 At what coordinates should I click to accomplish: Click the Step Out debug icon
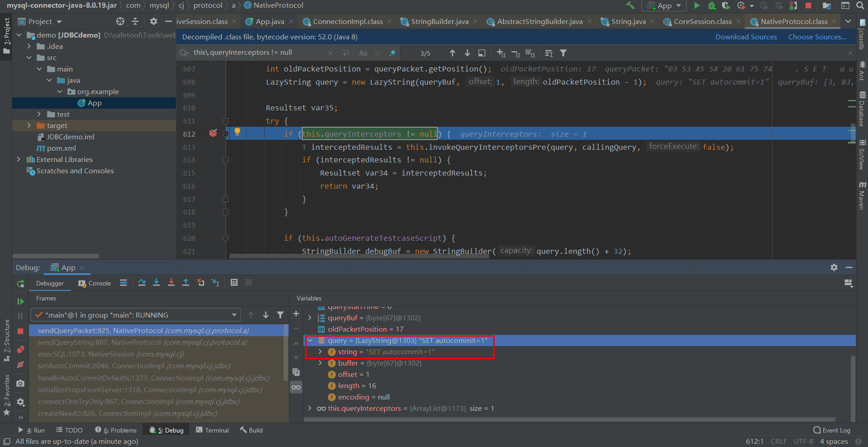186,283
